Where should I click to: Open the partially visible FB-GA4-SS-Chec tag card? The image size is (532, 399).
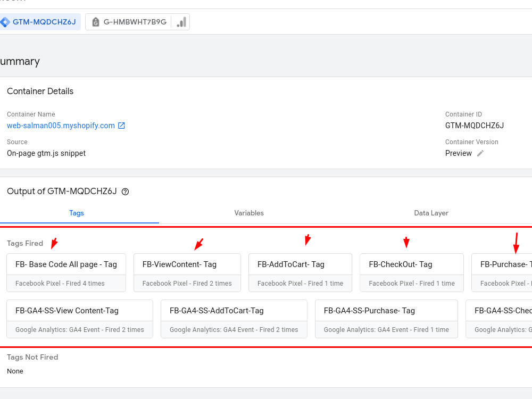pos(499,319)
